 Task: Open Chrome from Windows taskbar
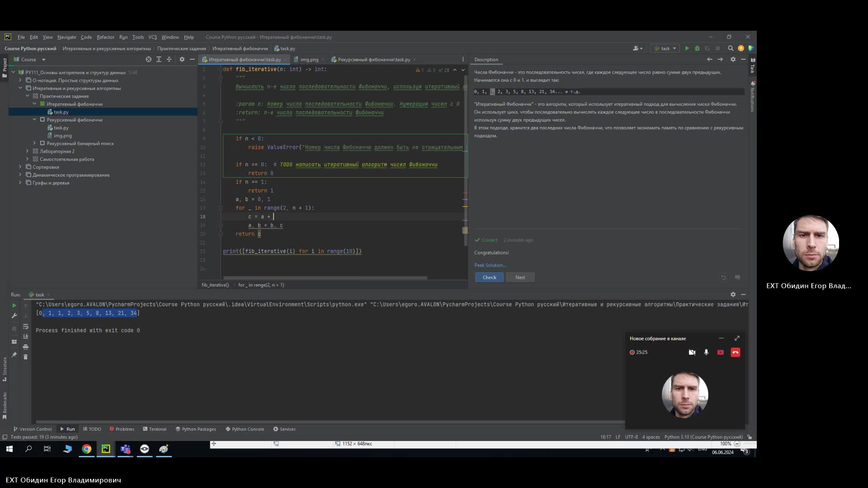coord(86,449)
